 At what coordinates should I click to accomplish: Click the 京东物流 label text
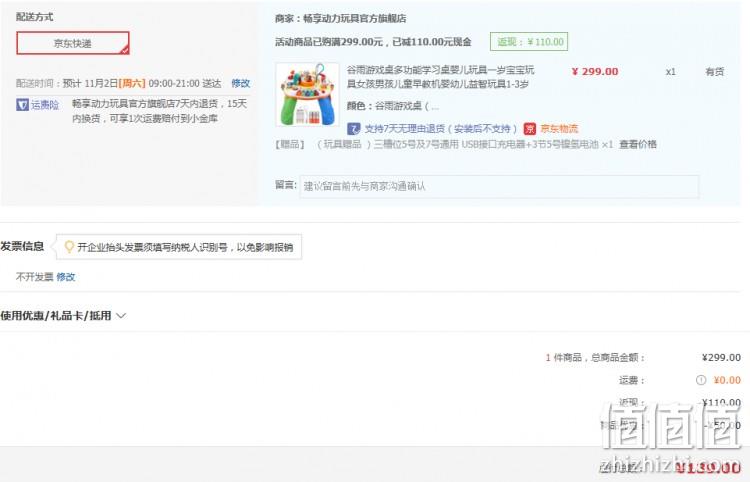[x=559, y=129]
